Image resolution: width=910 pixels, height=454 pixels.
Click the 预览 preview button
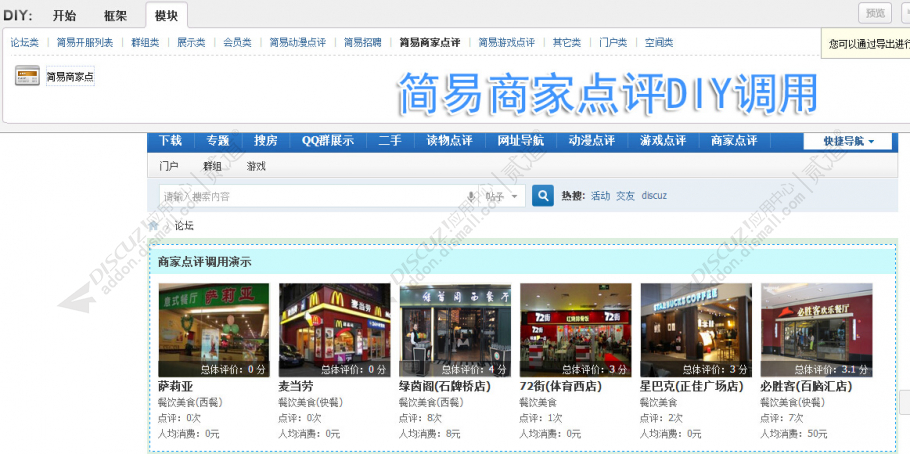(x=875, y=13)
